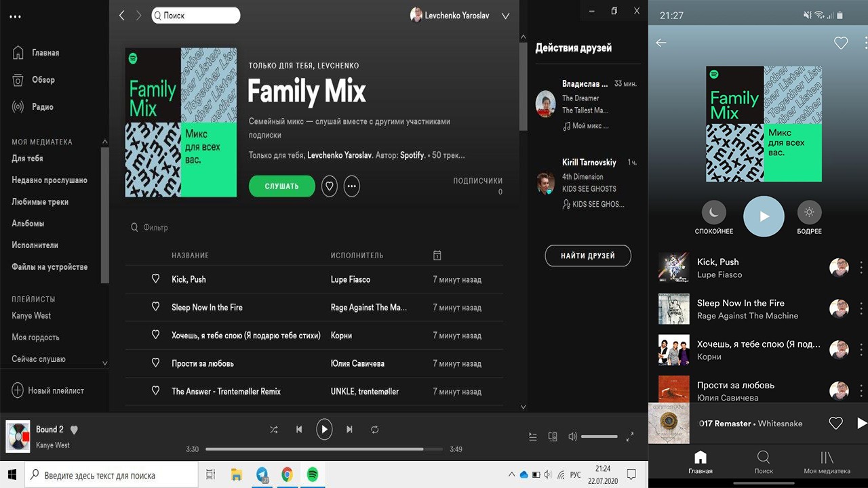
Task: Open 'Любимые треки' in the library sidebar
Action: click(40, 202)
